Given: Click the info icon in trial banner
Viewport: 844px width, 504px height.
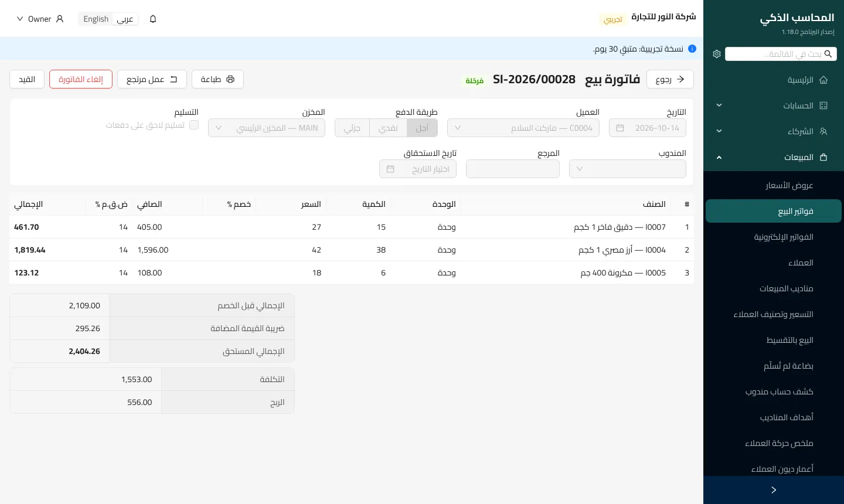Looking at the screenshot, I should tap(692, 49).
